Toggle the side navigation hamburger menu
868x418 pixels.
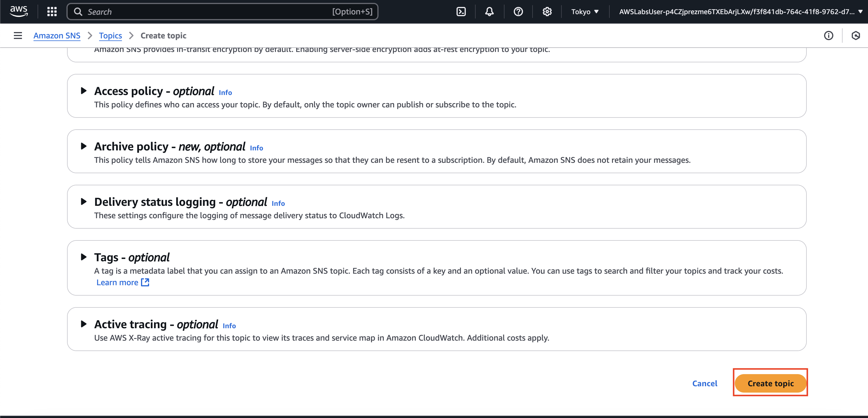point(18,35)
